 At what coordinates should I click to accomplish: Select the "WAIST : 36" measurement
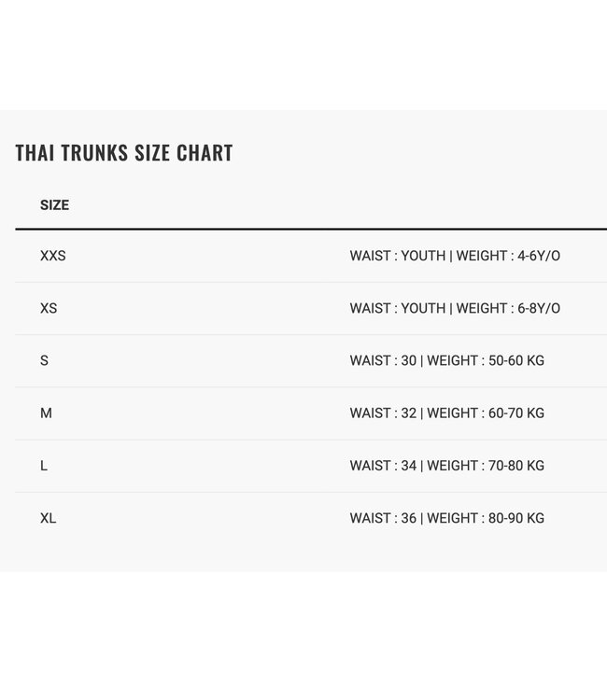(383, 518)
